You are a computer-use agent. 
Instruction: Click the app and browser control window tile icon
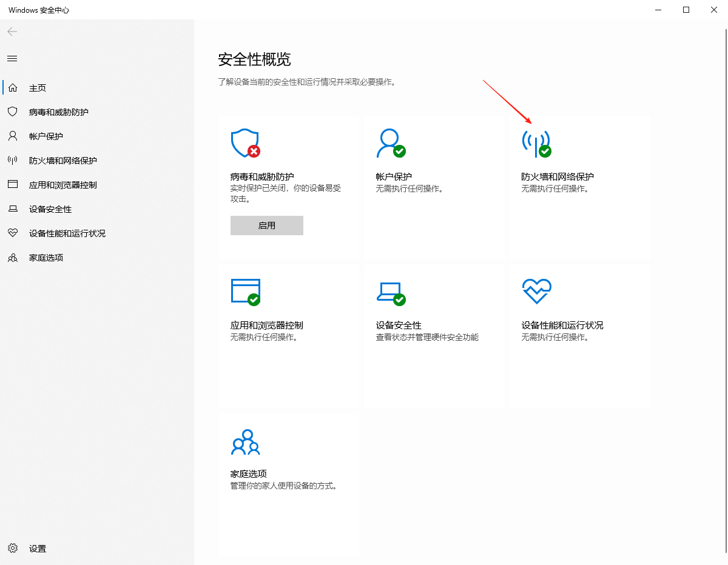coord(245,292)
